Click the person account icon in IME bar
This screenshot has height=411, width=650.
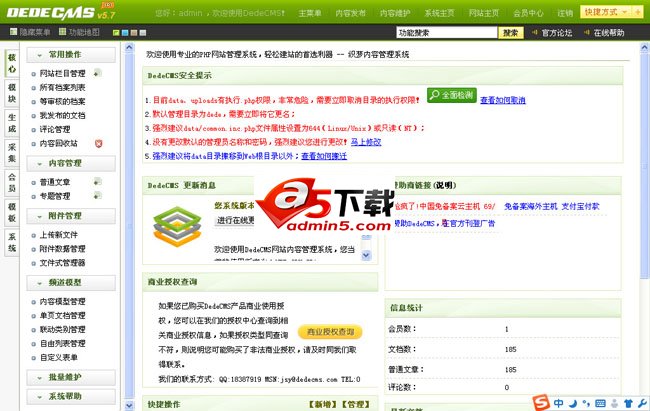point(614,403)
